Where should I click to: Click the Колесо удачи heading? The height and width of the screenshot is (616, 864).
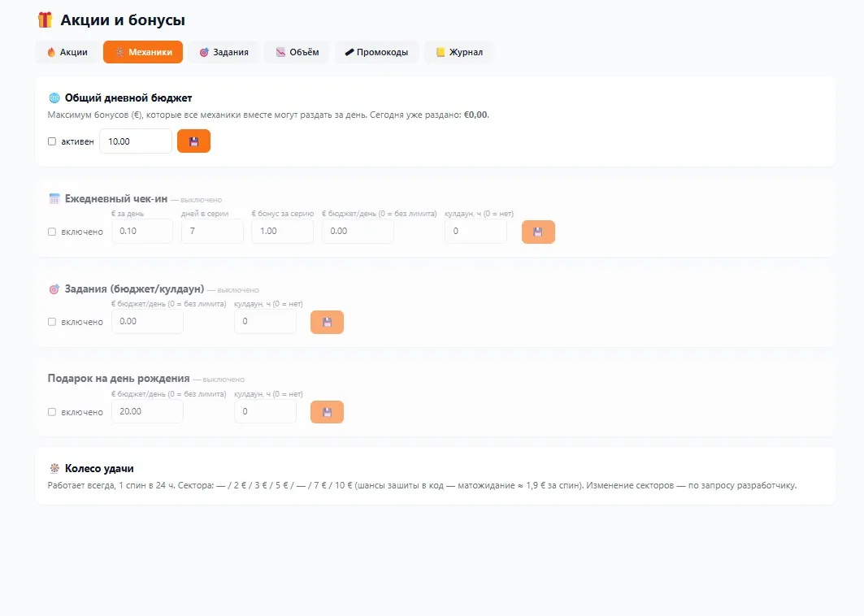pos(99,468)
